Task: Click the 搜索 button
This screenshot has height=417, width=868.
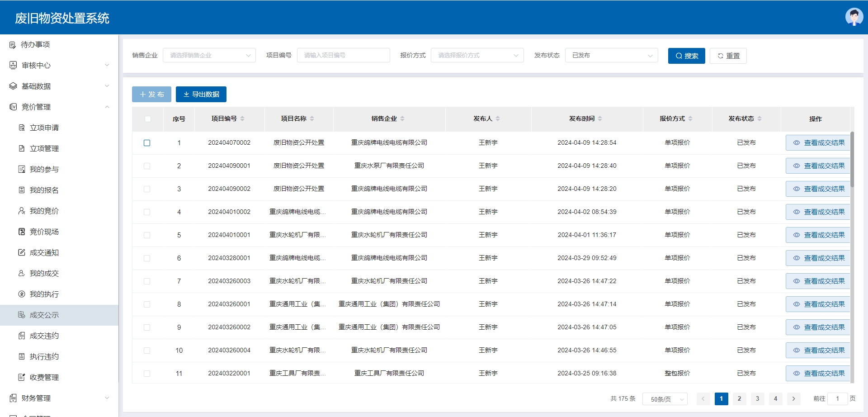Action: point(686,56)
